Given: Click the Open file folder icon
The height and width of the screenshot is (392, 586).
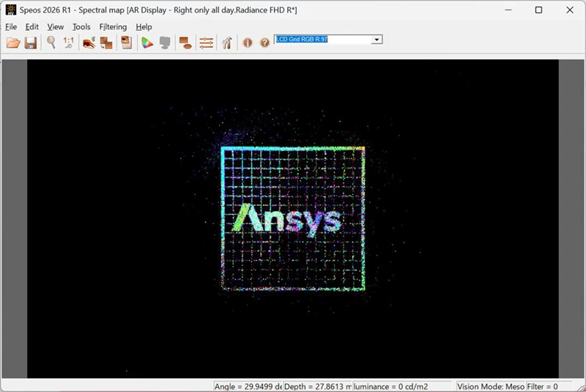Looking at the screenshot, I should (13, 43).
